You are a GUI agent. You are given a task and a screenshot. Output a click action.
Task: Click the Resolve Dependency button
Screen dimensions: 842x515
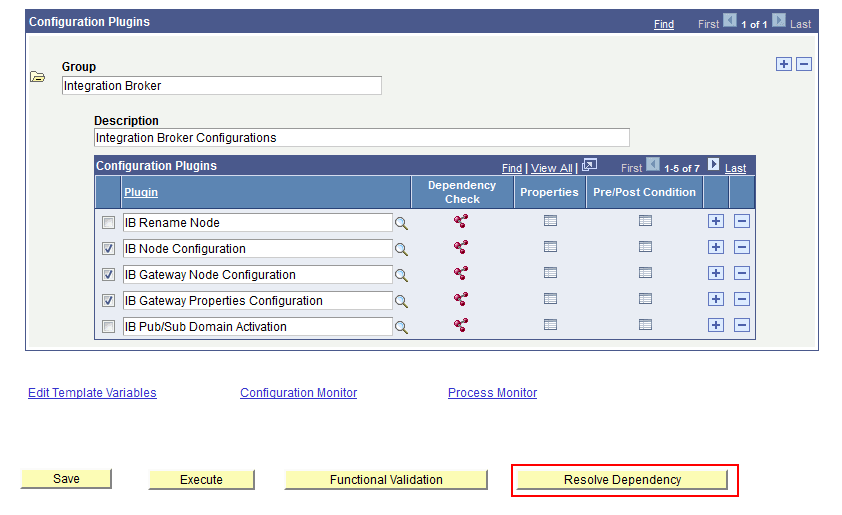click(622, 480)
